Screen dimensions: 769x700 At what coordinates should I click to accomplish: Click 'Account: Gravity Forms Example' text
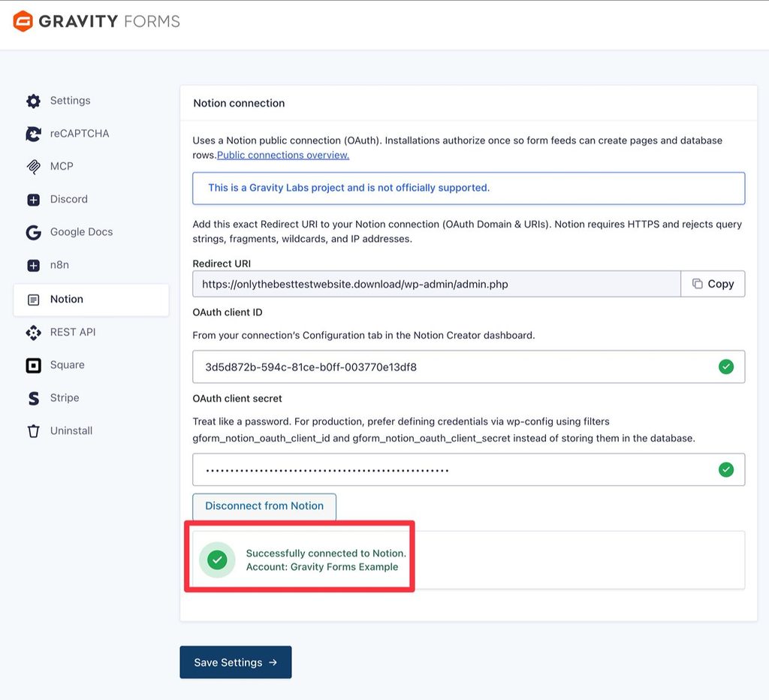(x=322, y=567)
